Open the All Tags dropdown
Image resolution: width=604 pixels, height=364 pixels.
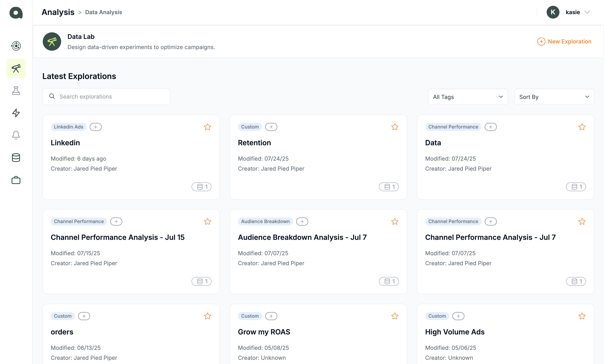(468, 97)
